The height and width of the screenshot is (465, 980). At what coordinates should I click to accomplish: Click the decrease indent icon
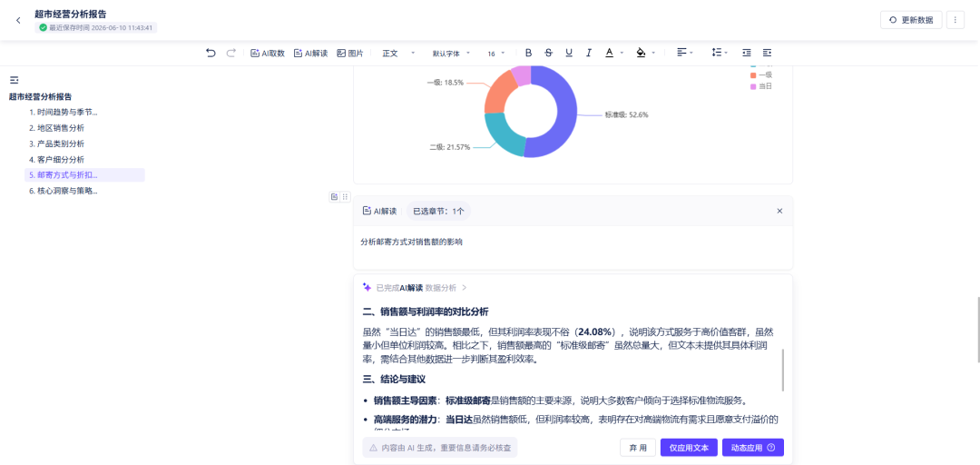pos(747,54)
